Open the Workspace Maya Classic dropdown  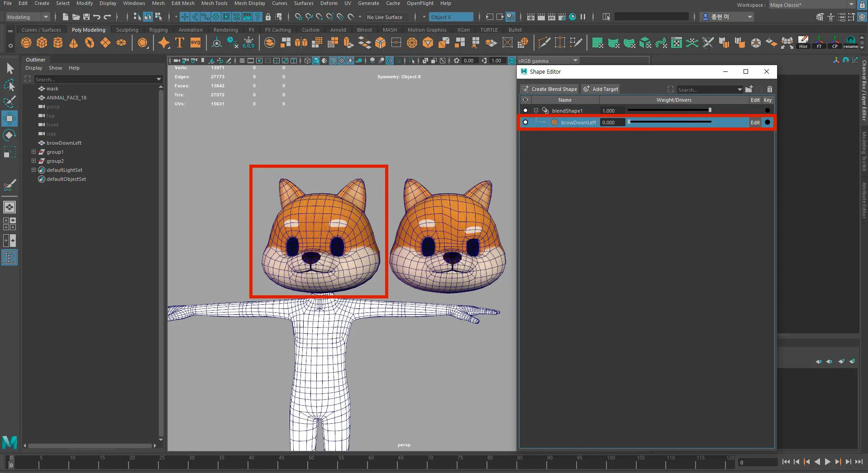pos(811,5)
